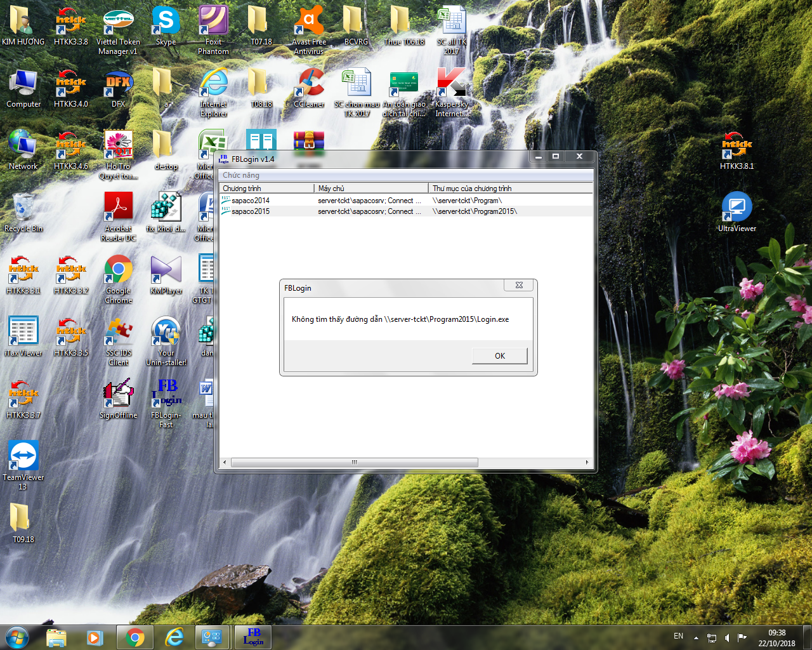Screen dimensions: 812x650
Task: Open the Chức năng menu
Action: pos(241,175)
